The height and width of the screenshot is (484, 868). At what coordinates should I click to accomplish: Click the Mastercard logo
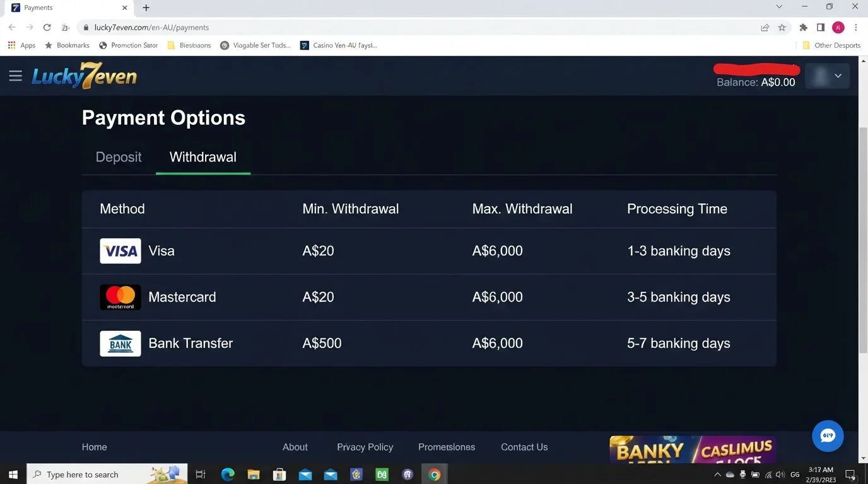120,297
